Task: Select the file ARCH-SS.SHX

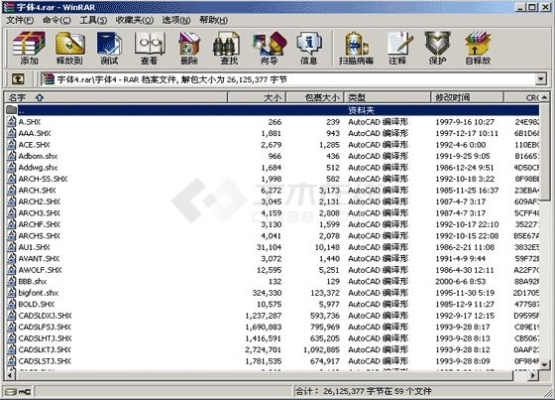Action: point(43,179)
